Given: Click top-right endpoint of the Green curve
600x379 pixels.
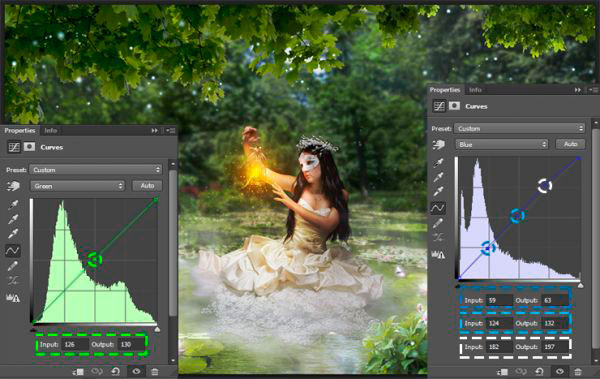Looking at the screenshot, I should (x=156, y=199).
